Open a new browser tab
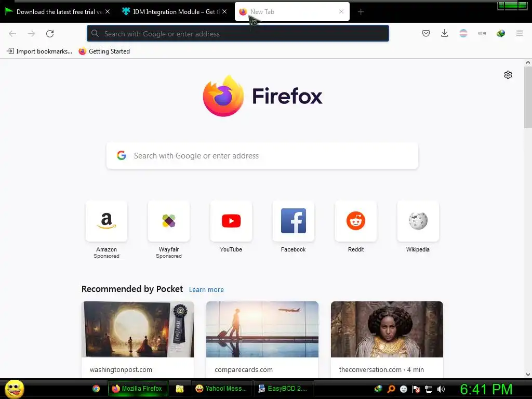The height and width of the screenshot is (399, 532). coord(361,12)
